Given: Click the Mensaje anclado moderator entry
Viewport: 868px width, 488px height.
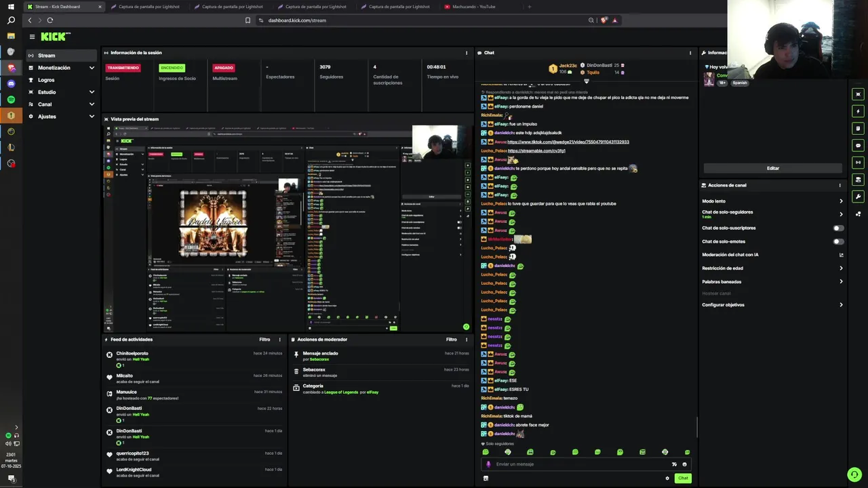Looking at the screenshot, I should (380, 356).
